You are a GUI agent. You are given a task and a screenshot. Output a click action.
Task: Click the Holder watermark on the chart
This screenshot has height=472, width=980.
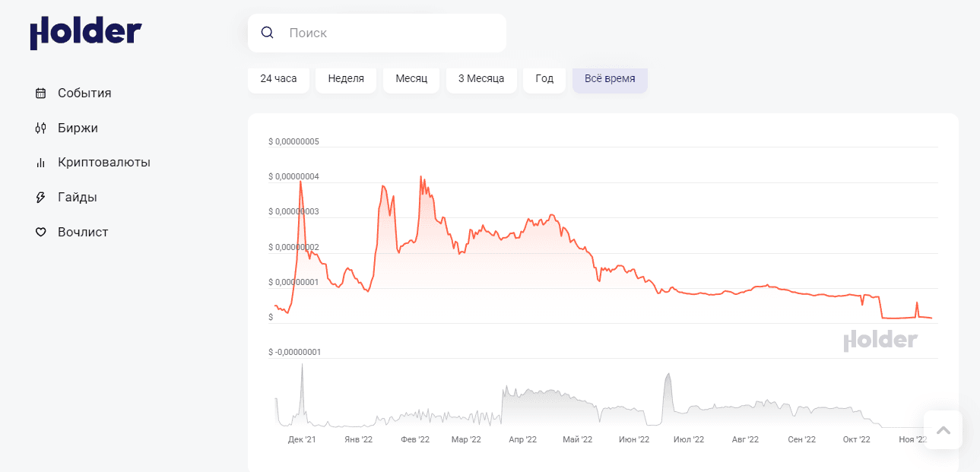[880, 341]
